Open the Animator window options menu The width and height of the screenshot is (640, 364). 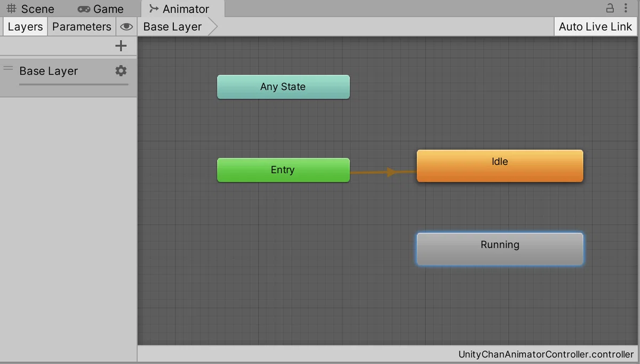pos(626,8)
